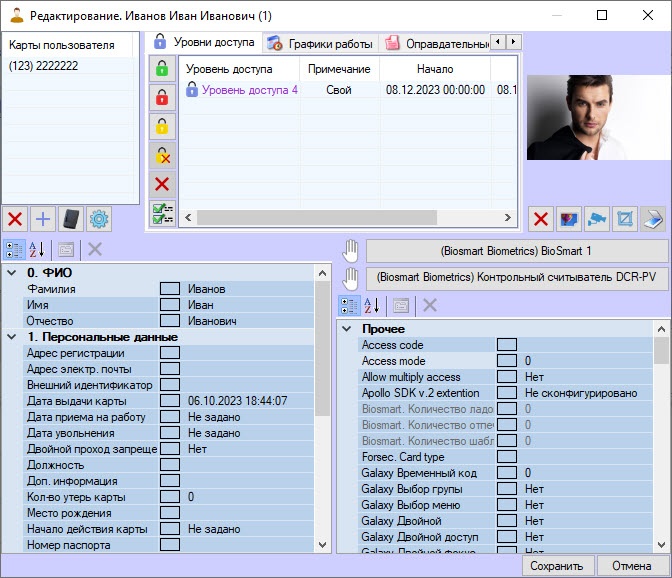Collapse the Прочее section
672x578 pixels.
(x=347, y=329)
